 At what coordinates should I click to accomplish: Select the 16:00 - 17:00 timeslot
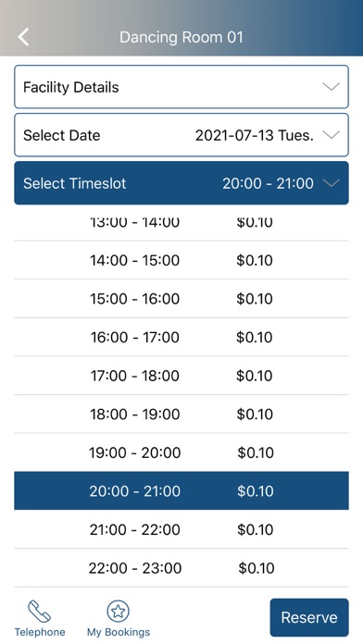181,337
